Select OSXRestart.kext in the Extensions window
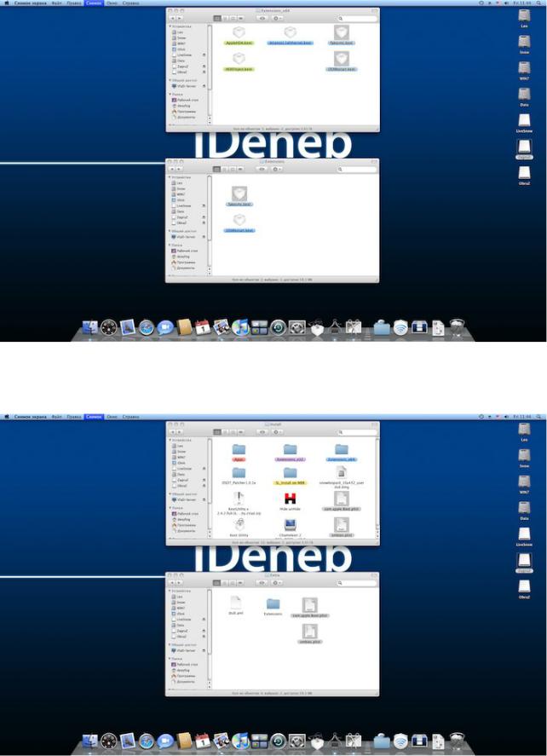Screen dimensions: 547x756 pos(239,223)
